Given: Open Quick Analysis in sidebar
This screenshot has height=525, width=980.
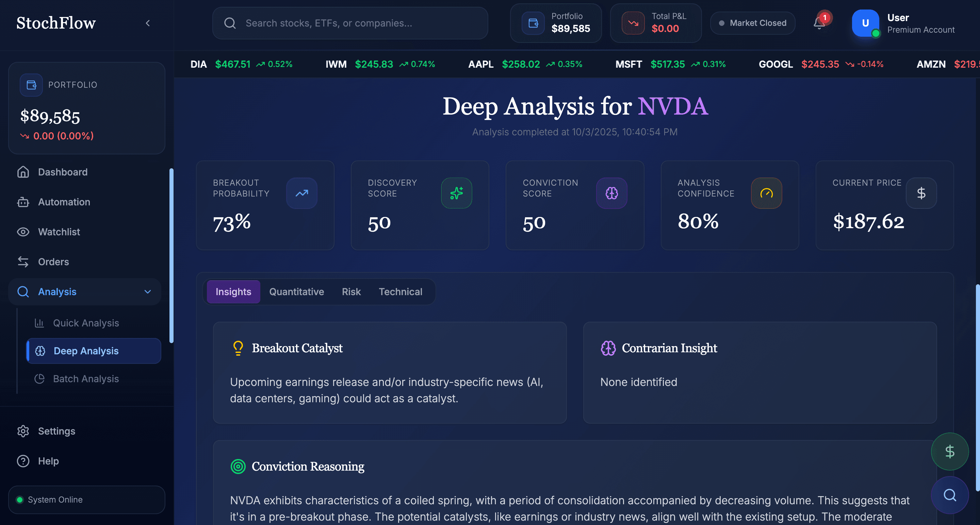Looking at the screenshot, I should (x=86, y=323).
